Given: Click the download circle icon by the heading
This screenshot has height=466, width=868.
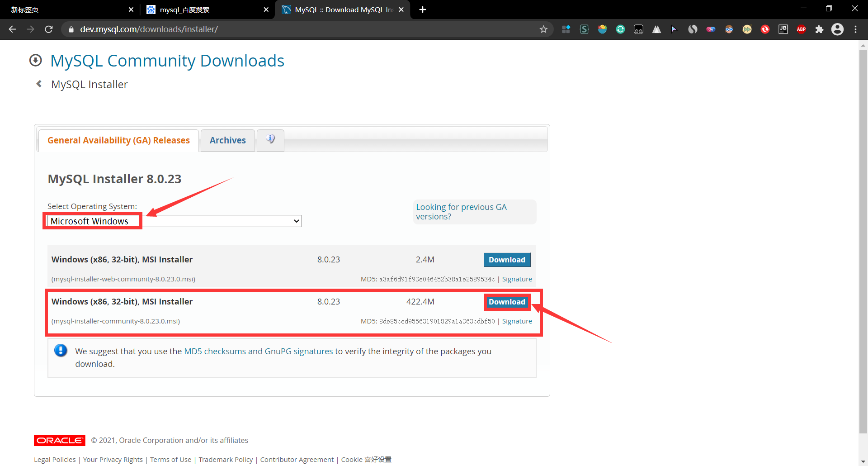Looking at the screenshot, I should tap(36, 60).
